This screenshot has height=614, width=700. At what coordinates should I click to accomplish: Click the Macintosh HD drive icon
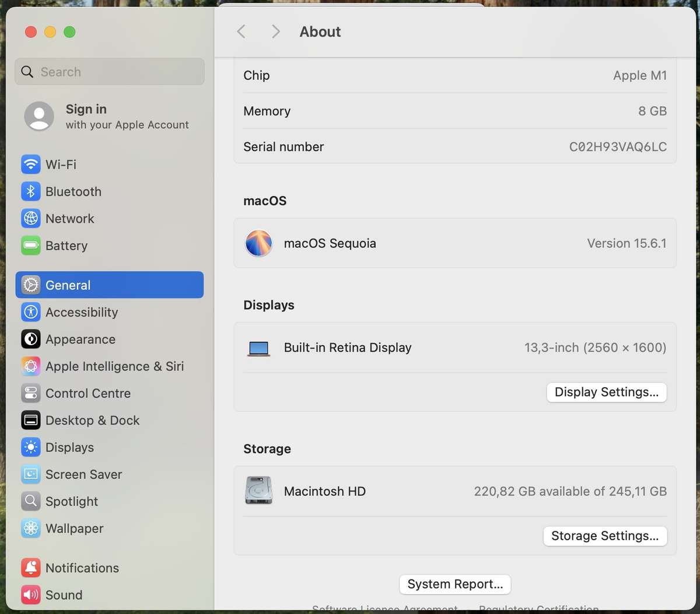pos(258,490)
